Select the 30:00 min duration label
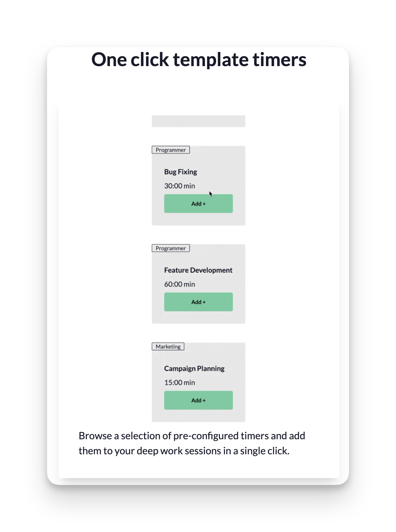 coord(180,186)
